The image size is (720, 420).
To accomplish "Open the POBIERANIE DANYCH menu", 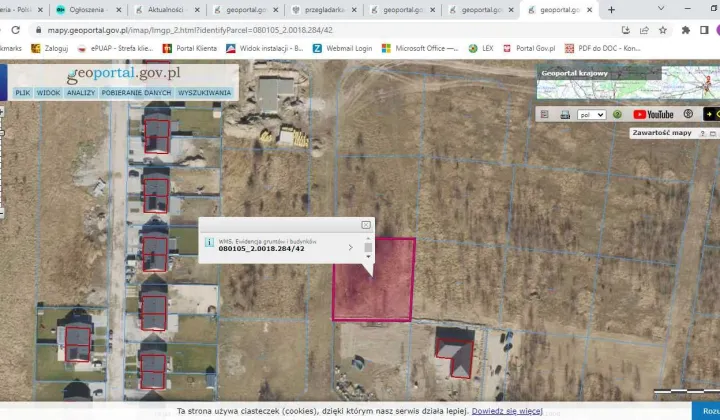I will [136, 93].
